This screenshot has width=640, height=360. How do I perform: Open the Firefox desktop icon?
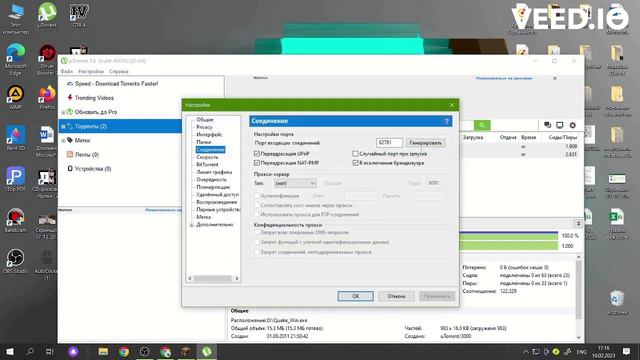point(47,97)
